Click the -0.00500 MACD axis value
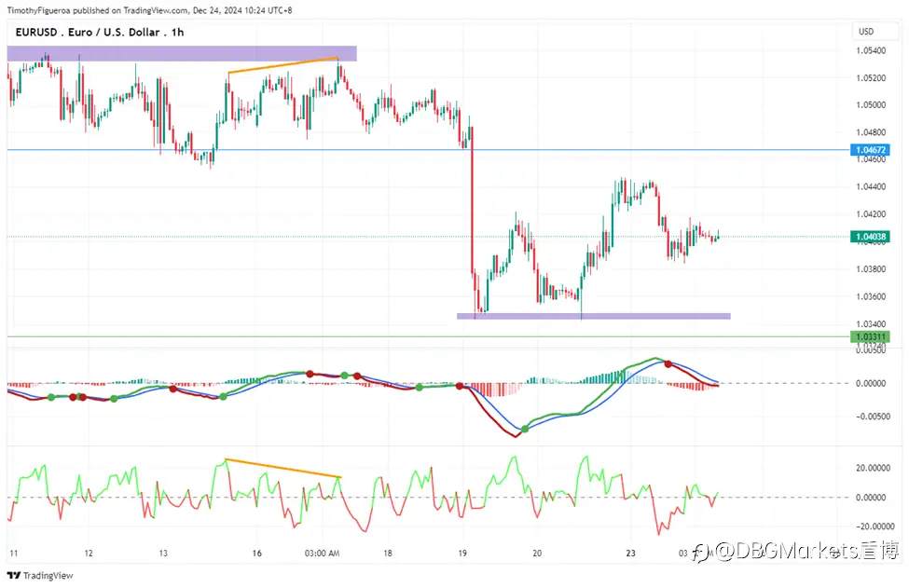The width and height of the screenshot is (909, 588). [x=872, y=417]
